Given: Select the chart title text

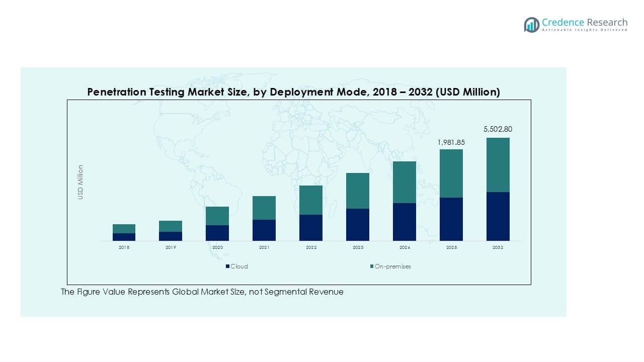Looking at the screenshot, I should [293, 92].
